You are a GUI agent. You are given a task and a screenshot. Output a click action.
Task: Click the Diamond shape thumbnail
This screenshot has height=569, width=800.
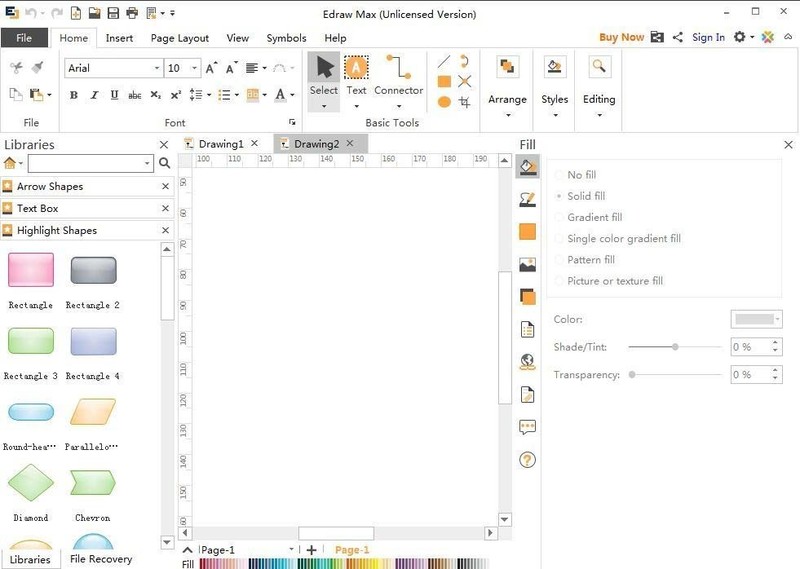31,483
